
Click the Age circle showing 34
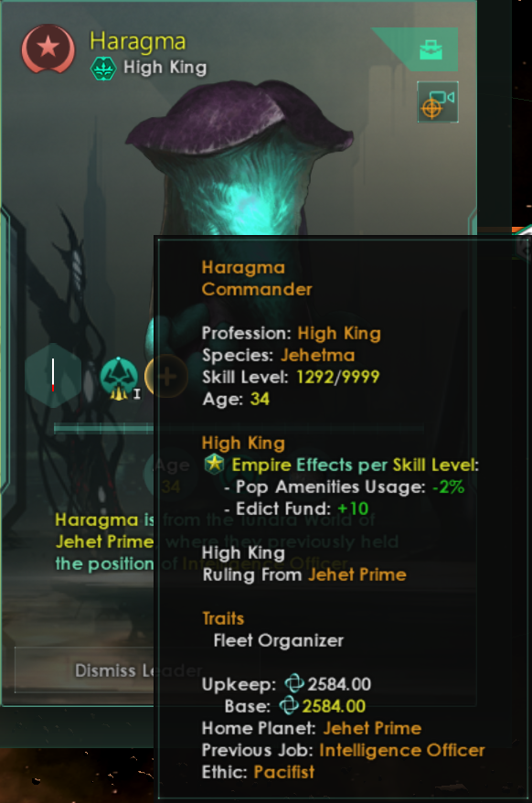[x=172, y=474]
